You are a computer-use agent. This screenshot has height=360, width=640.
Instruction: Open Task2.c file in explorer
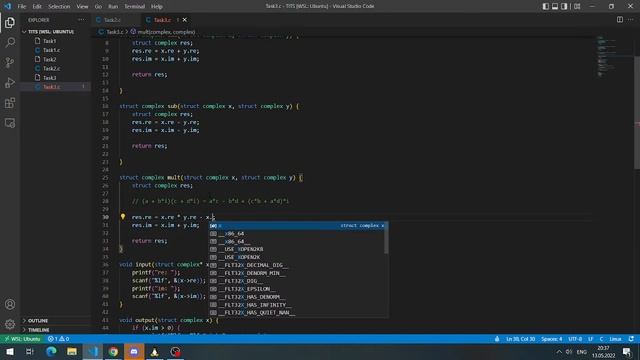[x=51, y=68]
